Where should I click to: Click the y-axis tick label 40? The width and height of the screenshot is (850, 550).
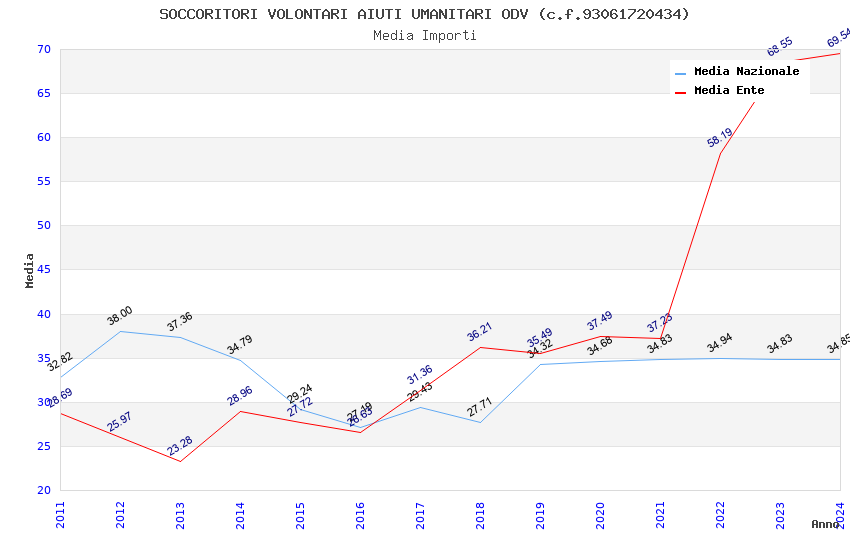tap(44, 314)
